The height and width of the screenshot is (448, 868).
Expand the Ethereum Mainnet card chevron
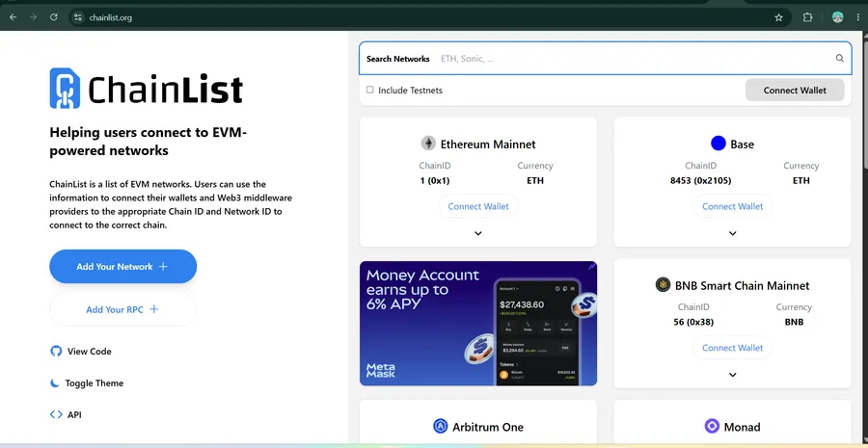pos(478,233)
